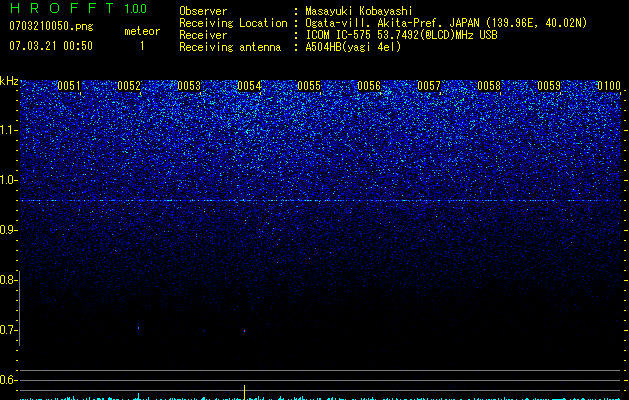Click the magenta meteor echo dot near 0.7 kHz

[244, 331]
